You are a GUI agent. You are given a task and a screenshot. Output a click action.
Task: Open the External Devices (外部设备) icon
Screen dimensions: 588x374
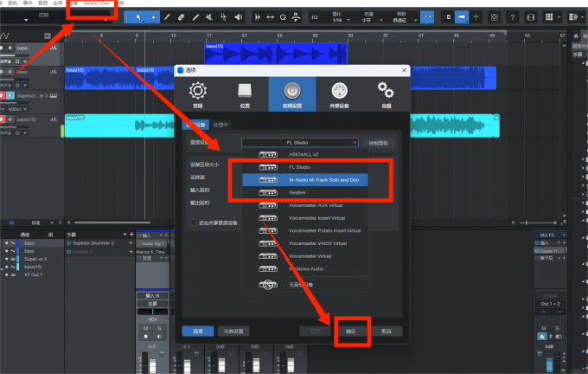click(x=338, y=93)
